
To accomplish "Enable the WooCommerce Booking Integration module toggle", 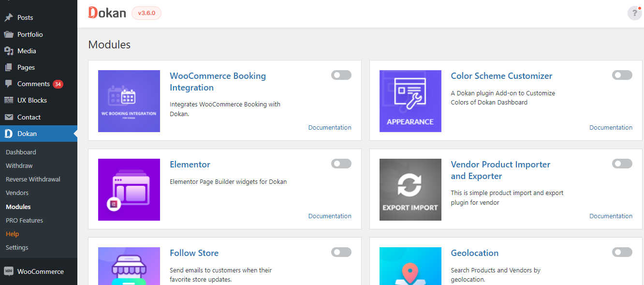I will click(341, 75).
